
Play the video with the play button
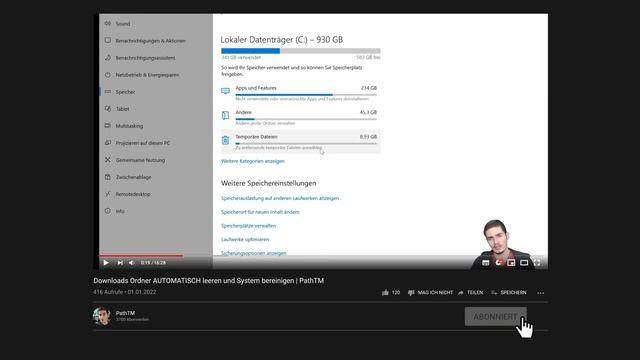point(106,263)
